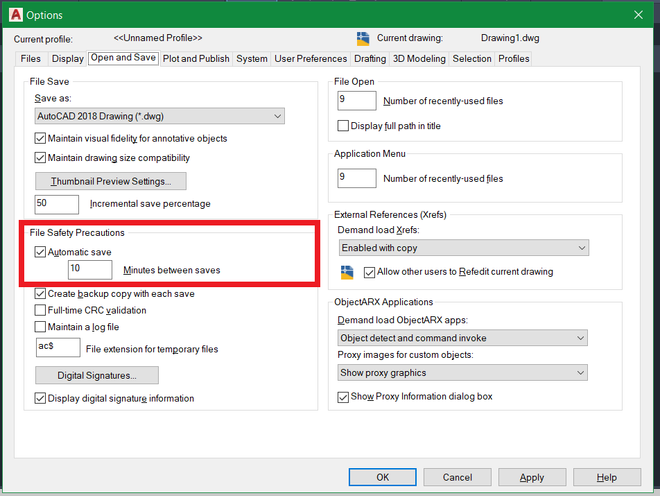Click the drawing icon beside Current drawing
Image resolution: width=660 pixels, height=496 pixels.
(363, 38)
